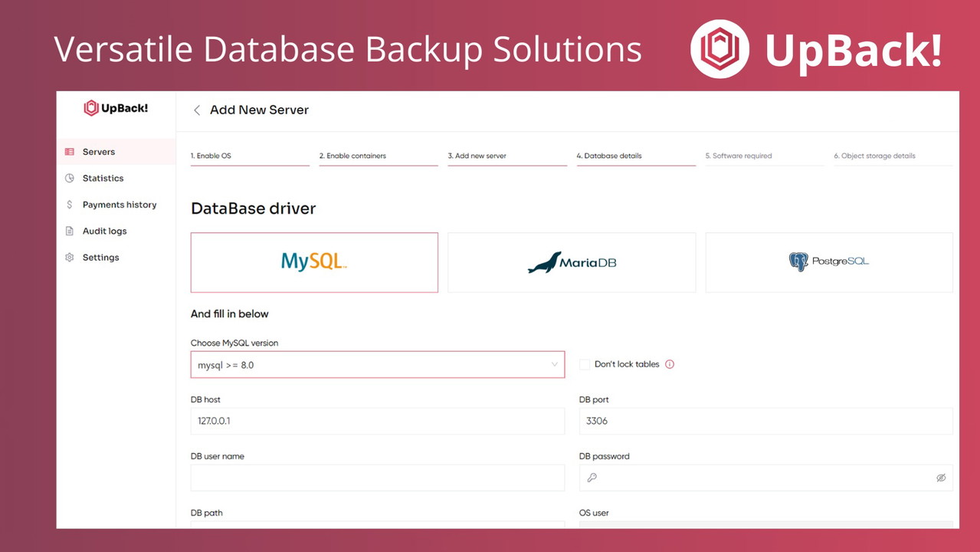The width and height of the screenshot is (980, 552).
Task: Open the Choose MySQL version dropdown
Action: [x=377, y=365]
